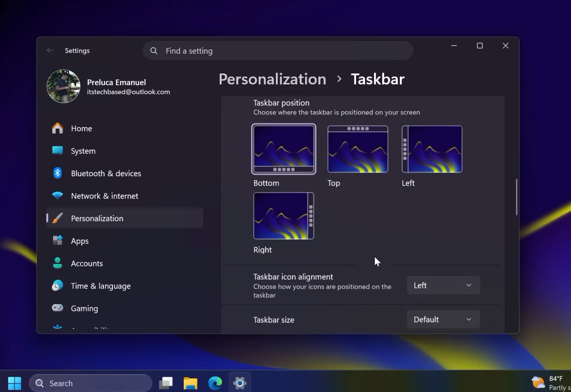Select the Right taskbar position
The width and height of the screenshot is (571, 392).
[x=284, y=216]
